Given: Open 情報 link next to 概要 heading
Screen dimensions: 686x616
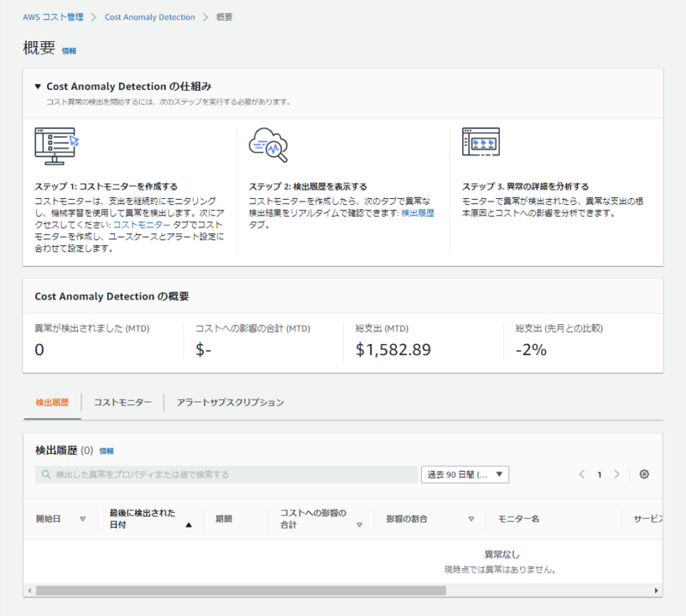Looking at the screenshot, I should (x=69, y=51).
